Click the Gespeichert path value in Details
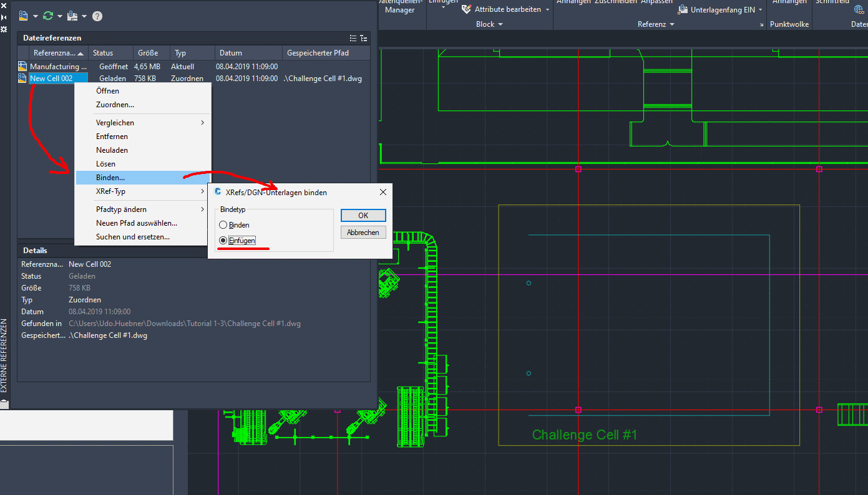 108,335
